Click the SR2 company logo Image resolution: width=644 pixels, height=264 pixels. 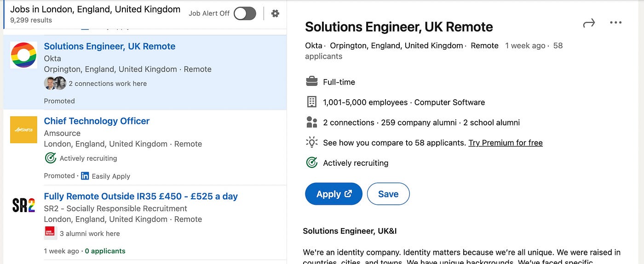pyautogui.click(x=23, y=205)
